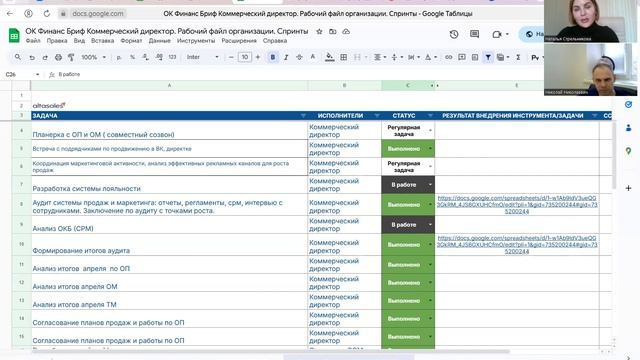Viewport: 640px width, 360px height.
Task: Toggle the filter button in the toolbar
Action: click(x=488, y=58)
